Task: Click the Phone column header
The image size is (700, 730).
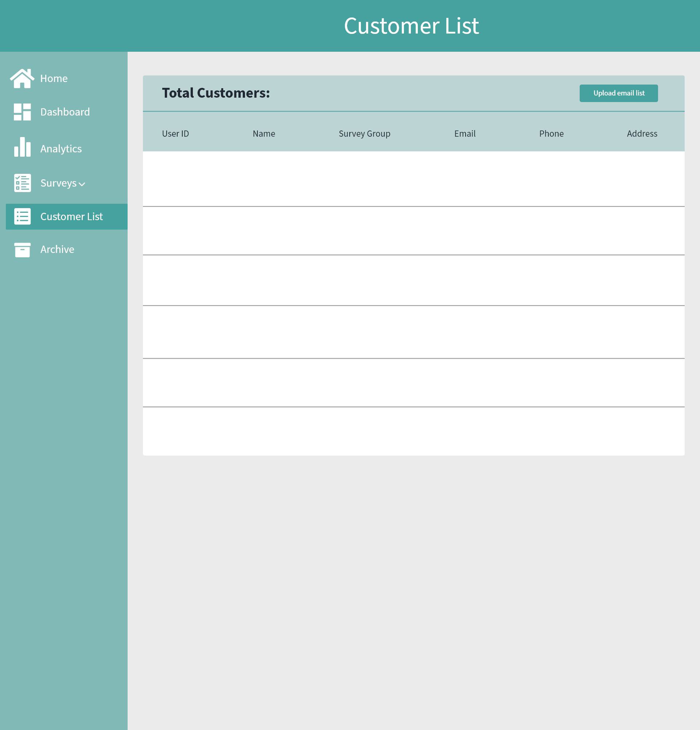Action: pos(551,134)
